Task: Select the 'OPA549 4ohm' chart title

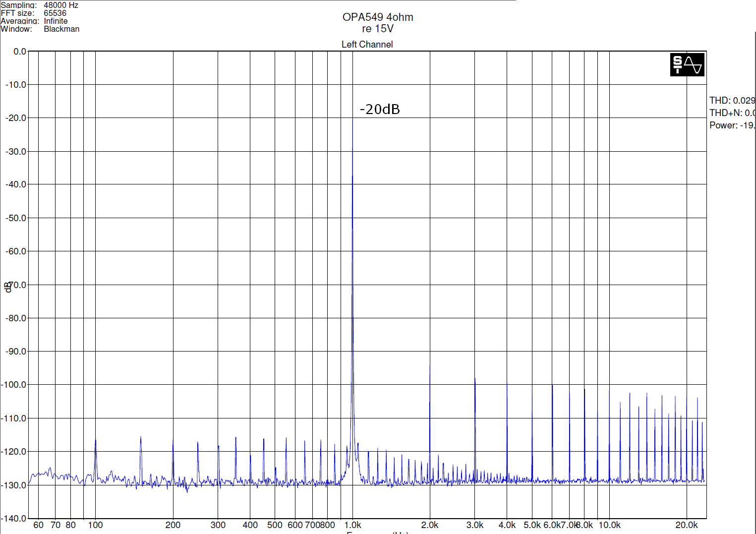Action: (x=378, y=17)
